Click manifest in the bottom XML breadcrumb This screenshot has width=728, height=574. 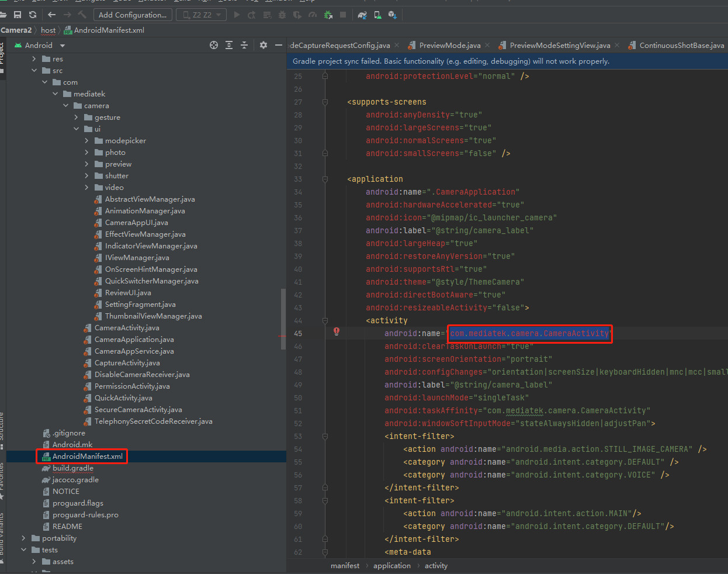coord(345,565)
